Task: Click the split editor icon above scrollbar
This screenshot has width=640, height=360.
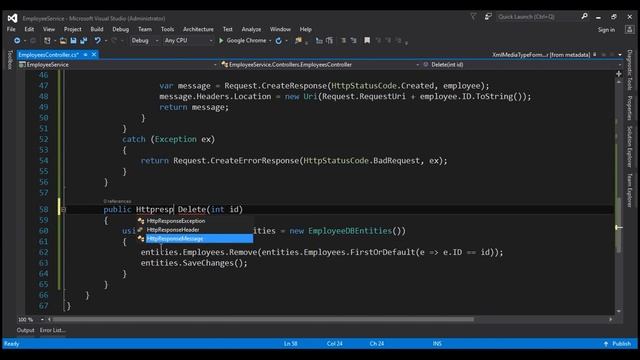Action: click(619, 74)
